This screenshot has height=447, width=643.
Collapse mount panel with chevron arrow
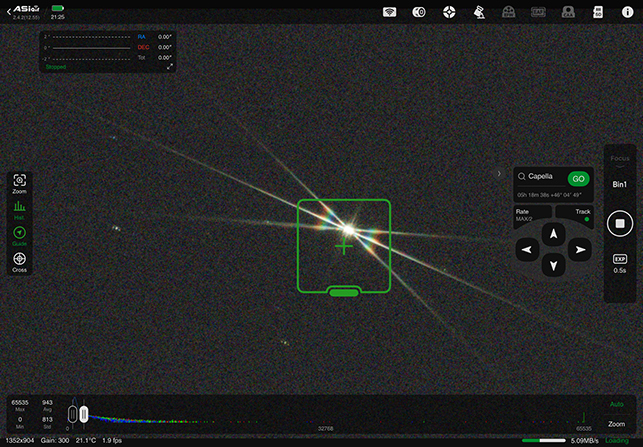tap(499, 173)
